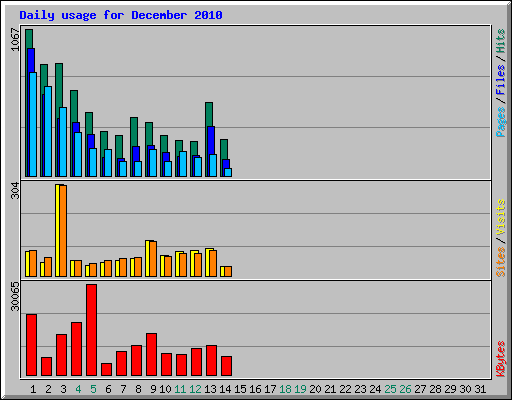Click green weekend day label 4
This screenshot has width=512, height=400.
(x=78, y=389)
